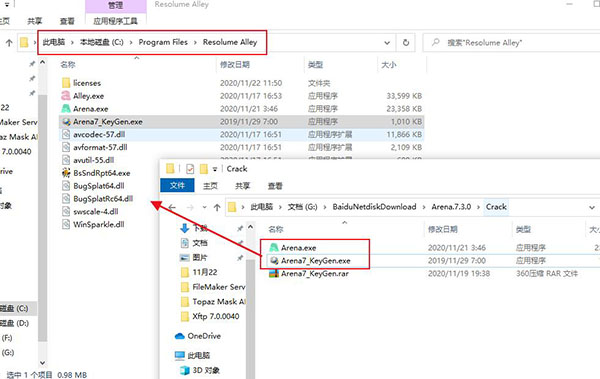Select swscale-4.dll file icon

[66, 212]
